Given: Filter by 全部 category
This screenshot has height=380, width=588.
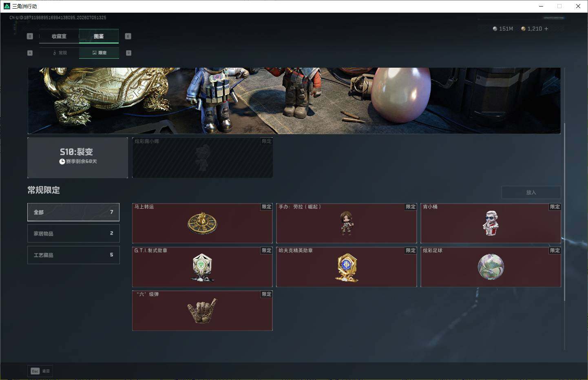Looking at the screenshot, I should pyautogui.click(x=73, y=212).
